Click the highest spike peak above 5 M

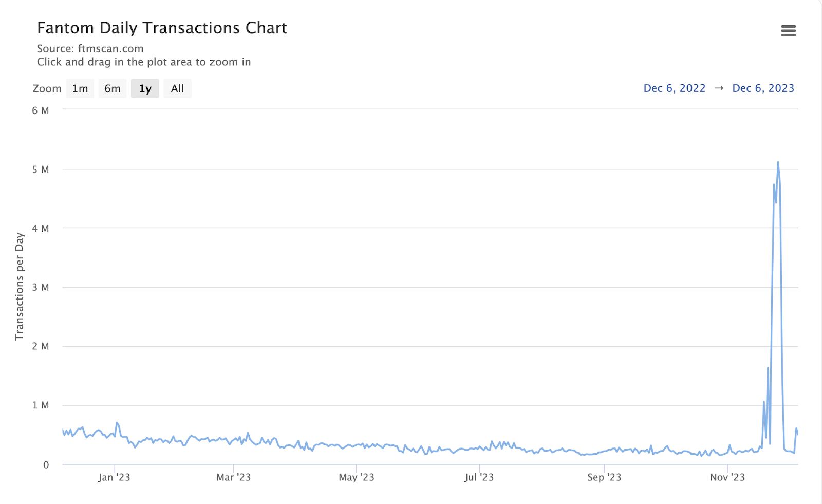click(x=778, y=162)
